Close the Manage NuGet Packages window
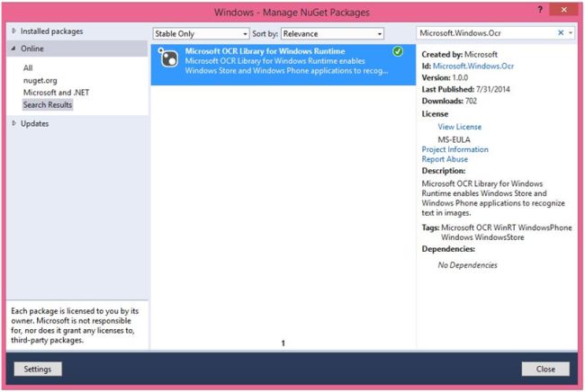Viewport: 585px width, 392px height. pyautogui.click(x=563, y=9)
